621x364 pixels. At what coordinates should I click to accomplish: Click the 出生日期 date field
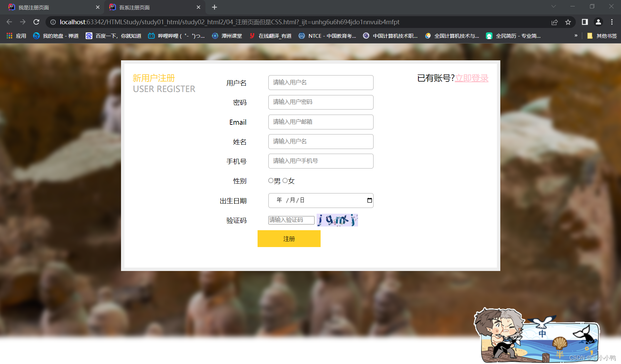[321, 201]
